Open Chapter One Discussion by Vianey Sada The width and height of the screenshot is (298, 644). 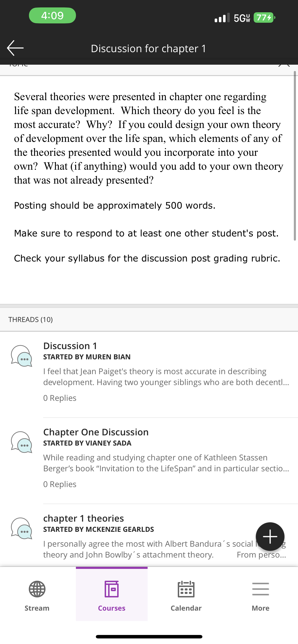[96, 432]
